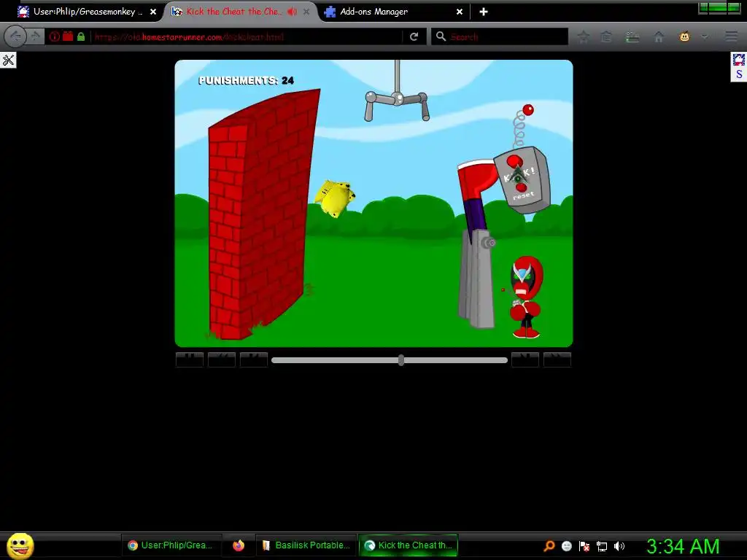Screen dimensions: 747x560
Task: Click the Firefox icon in the taskbar
Action: point(239,545)
